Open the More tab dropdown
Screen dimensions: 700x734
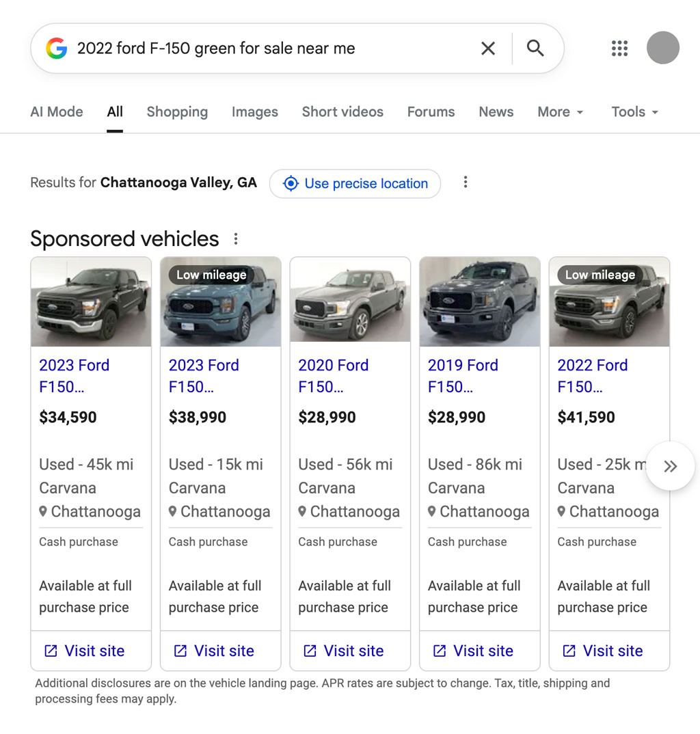tap(560, 111)
